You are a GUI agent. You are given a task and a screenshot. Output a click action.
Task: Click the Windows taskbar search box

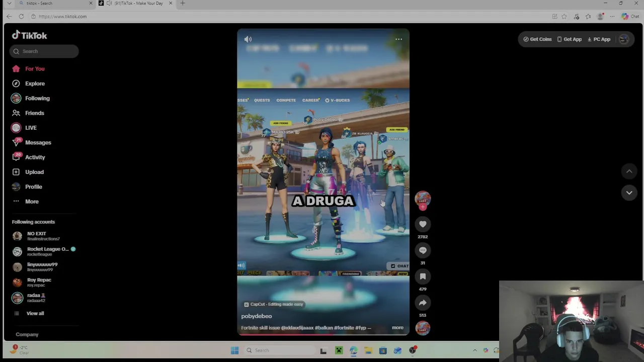(x=280, y=350)
